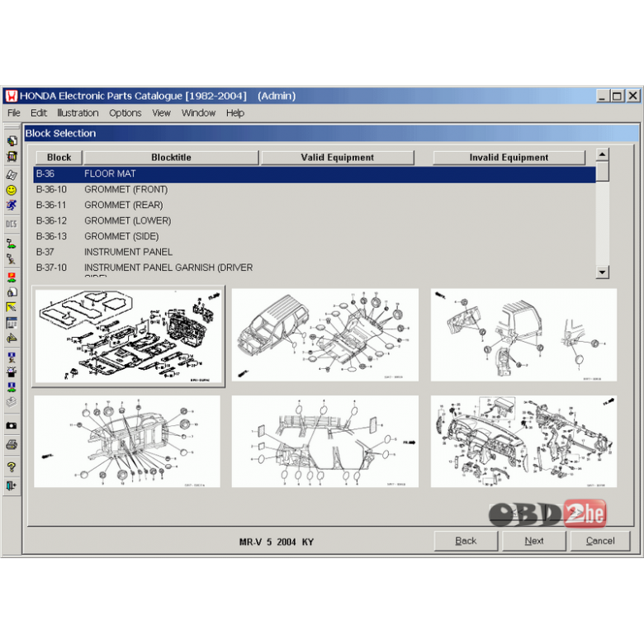The height and width of the screenshot is (644, 644).
Task: Select the rear grommet illustration thumbnail
Action: click(x=523, y=334)
